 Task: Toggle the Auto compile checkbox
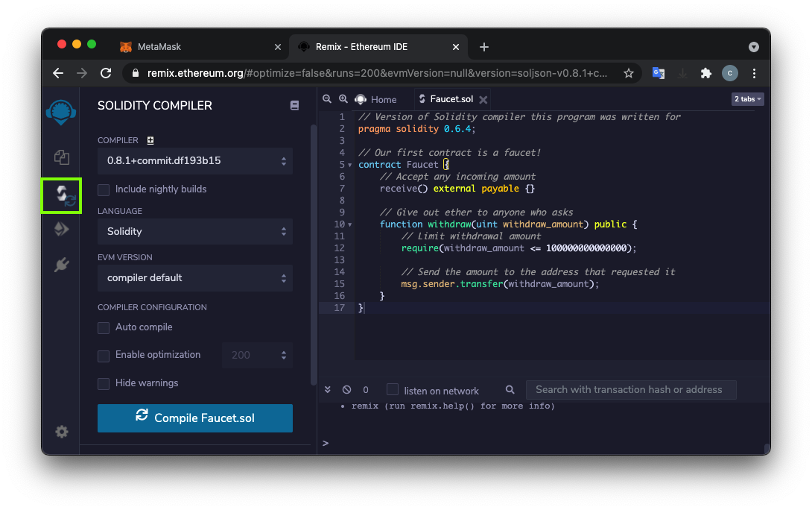point(104,327)
